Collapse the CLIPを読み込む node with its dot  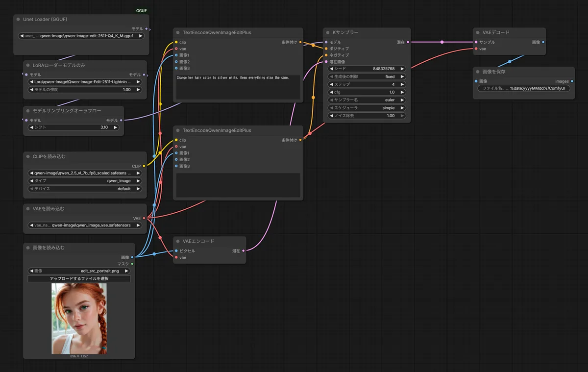point(28,156)
